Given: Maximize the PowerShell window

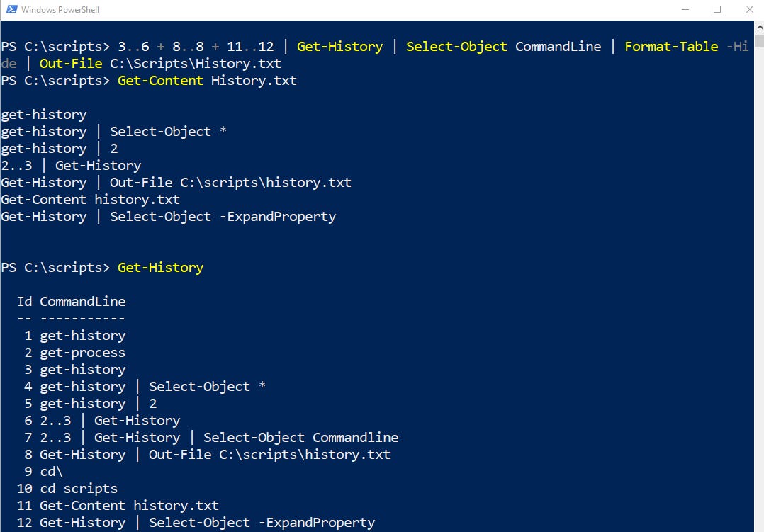Looking at the screenshot, I should click(x=717, y=9).
